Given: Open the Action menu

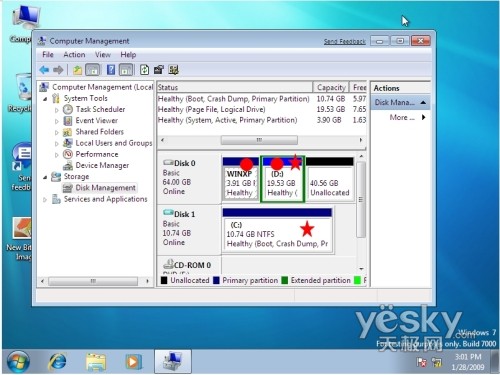Looking at the screenshot, I should click(74, 54).
